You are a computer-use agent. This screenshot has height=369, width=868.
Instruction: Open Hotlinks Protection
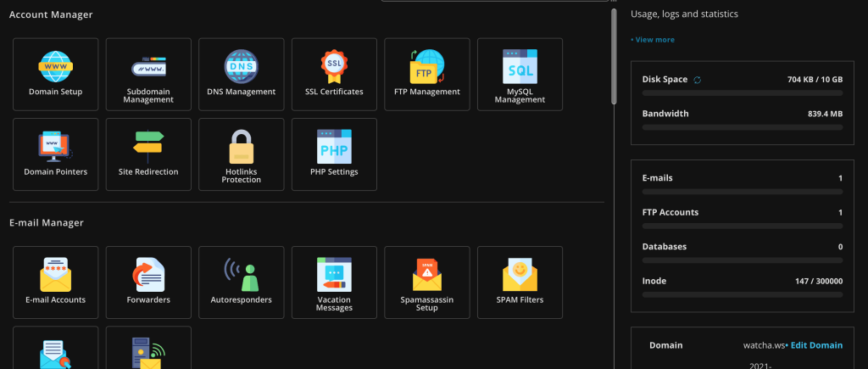[x=242, y=154]
